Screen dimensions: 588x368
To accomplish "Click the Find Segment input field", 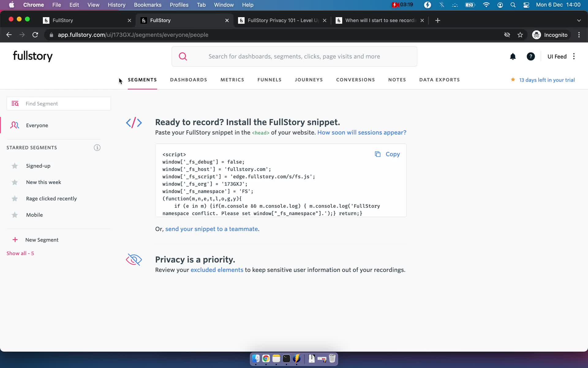I will (x=59, y=104).
